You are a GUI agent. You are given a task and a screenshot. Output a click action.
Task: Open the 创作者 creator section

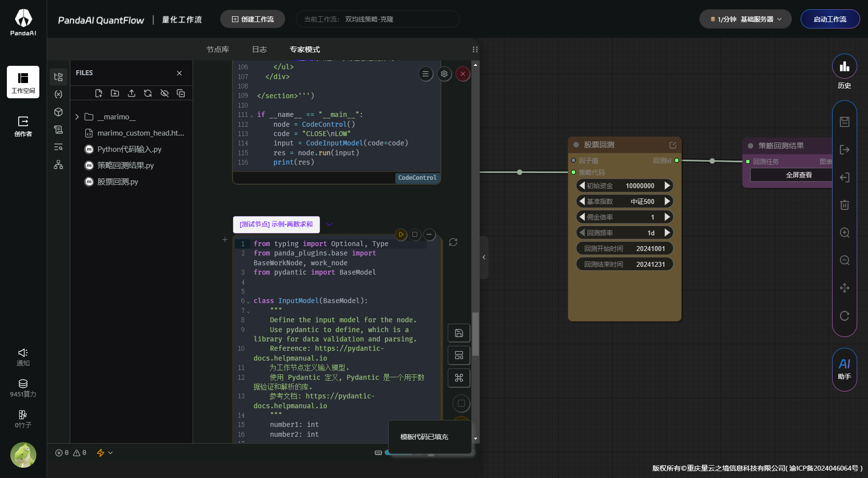(x=23, y=126)
